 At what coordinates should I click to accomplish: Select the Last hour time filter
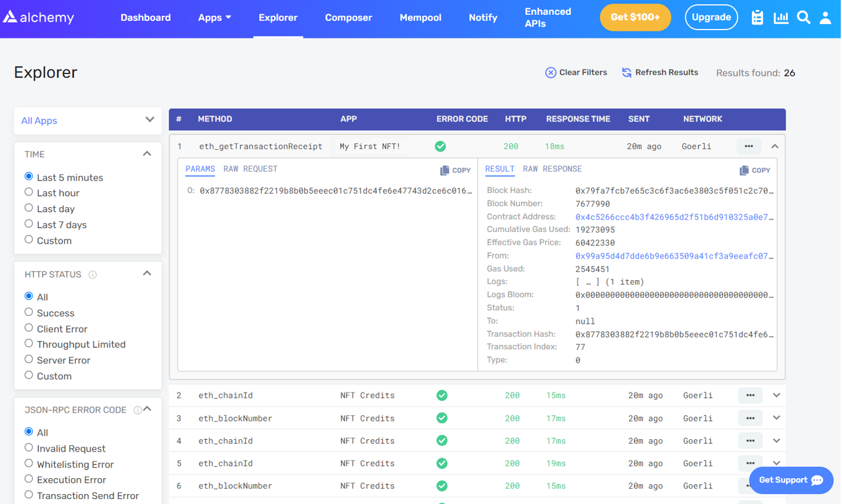pyautogui.click(x=28, y=192)
